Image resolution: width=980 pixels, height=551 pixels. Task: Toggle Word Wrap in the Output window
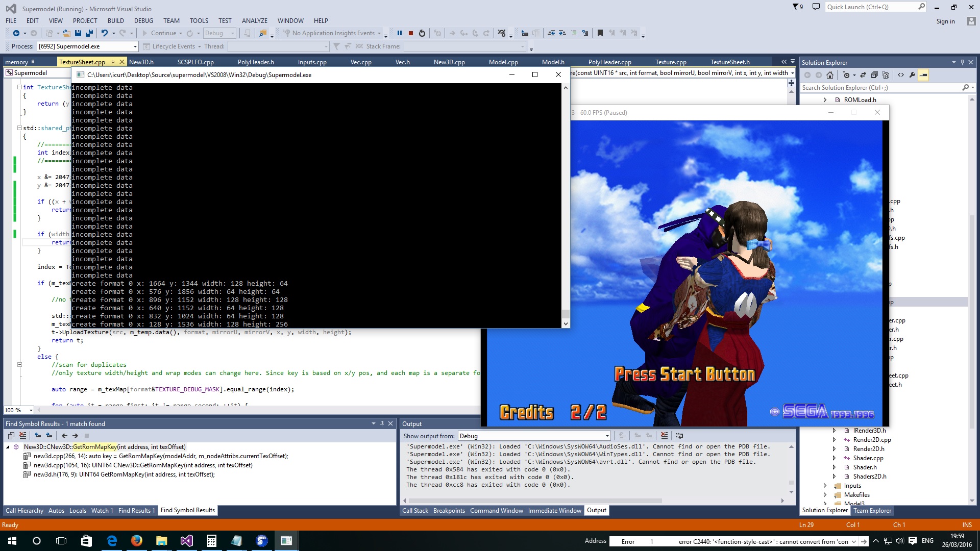pyautogui.click(x=679, y=436)
